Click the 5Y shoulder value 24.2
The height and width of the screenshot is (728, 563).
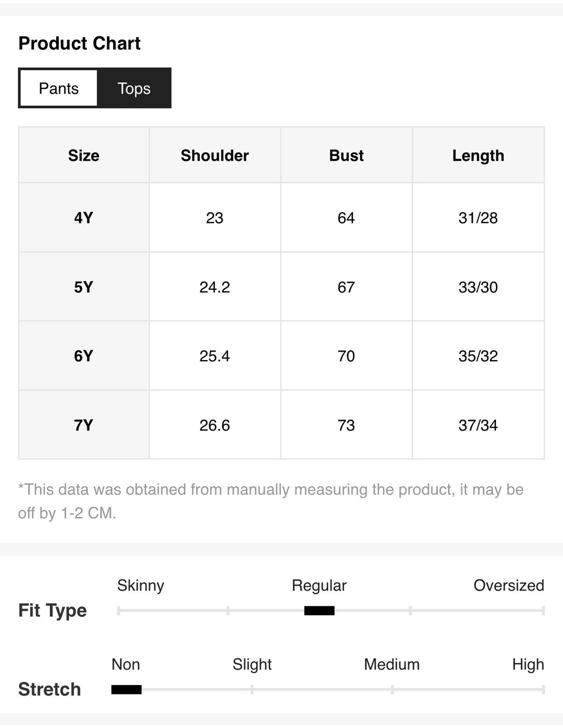(215, 287)
